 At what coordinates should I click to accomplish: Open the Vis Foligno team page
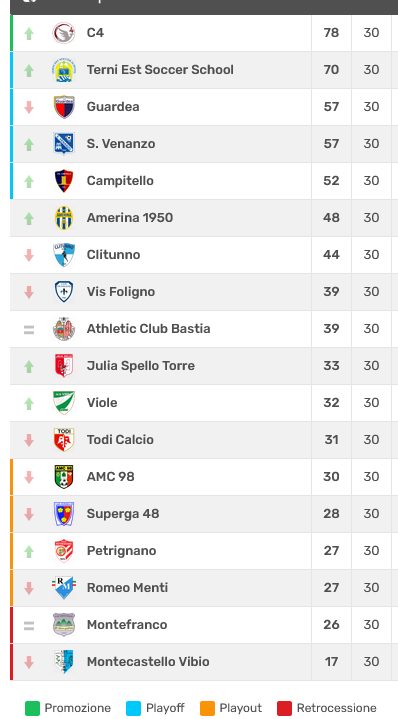point(121,292)
